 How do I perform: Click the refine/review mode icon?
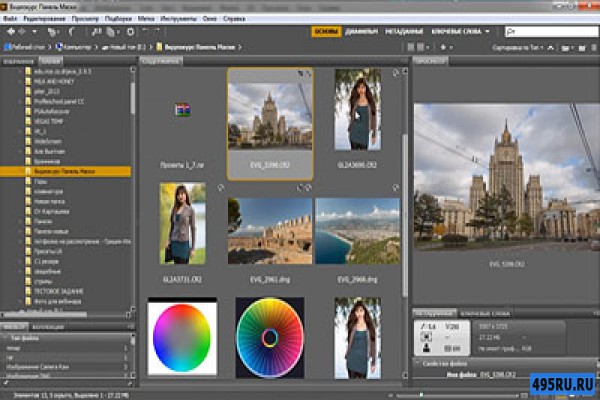tap(112, 32)
